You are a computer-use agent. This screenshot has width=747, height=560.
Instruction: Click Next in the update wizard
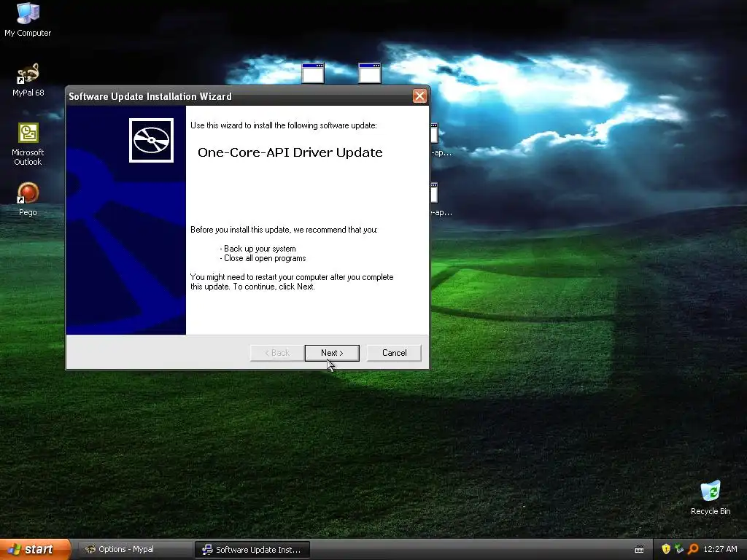coord(332,353)
